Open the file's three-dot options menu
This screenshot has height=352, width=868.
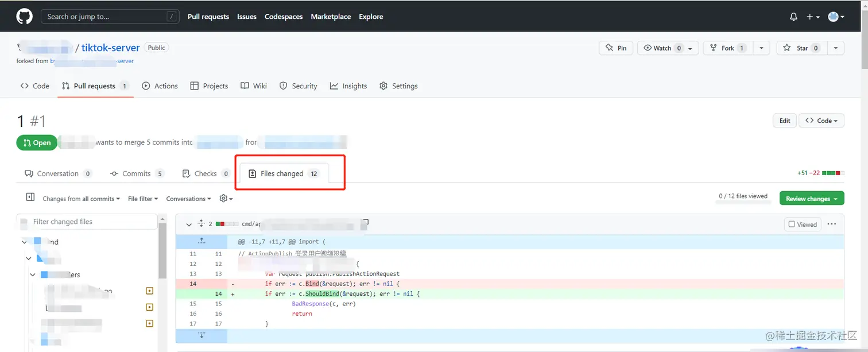click(832, 224)
